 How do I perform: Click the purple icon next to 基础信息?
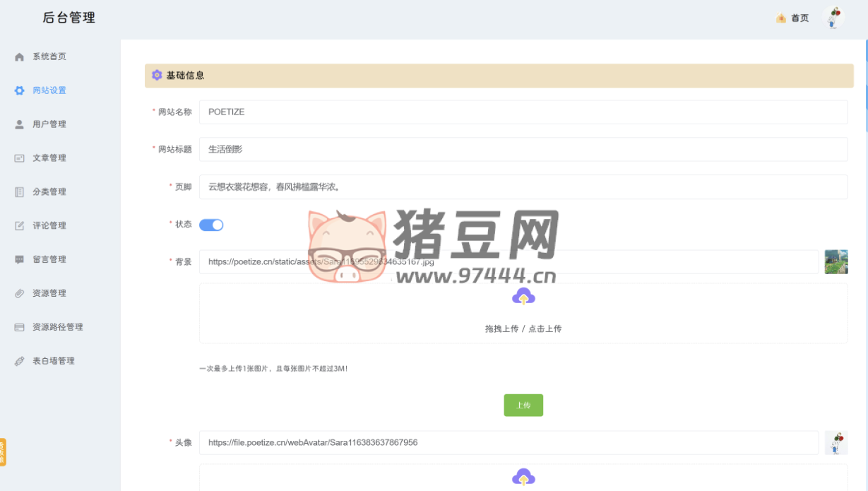coord(157,75)
